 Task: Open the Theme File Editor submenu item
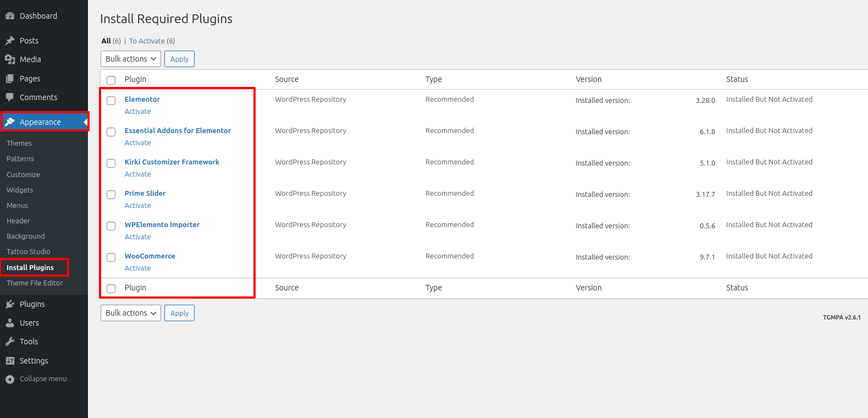(35, 283)
